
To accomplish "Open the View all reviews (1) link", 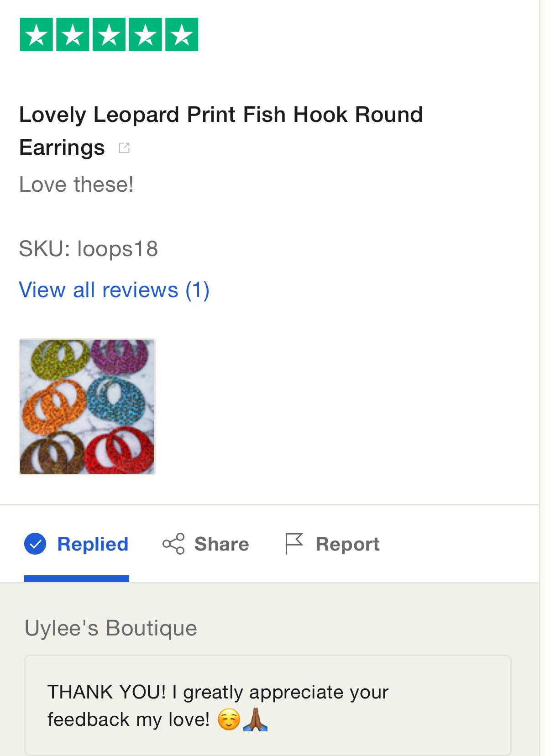I will 114,290.
